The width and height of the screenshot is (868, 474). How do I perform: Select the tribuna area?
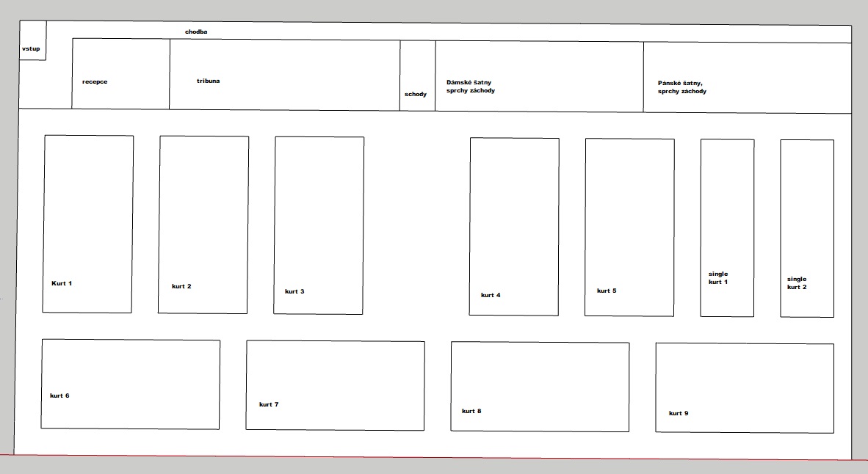(284, 74)
